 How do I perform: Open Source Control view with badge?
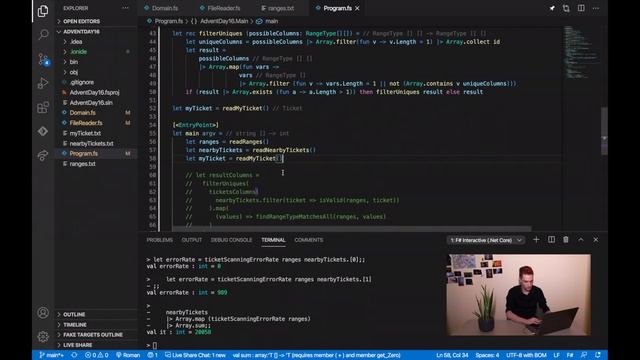[43, 60]
